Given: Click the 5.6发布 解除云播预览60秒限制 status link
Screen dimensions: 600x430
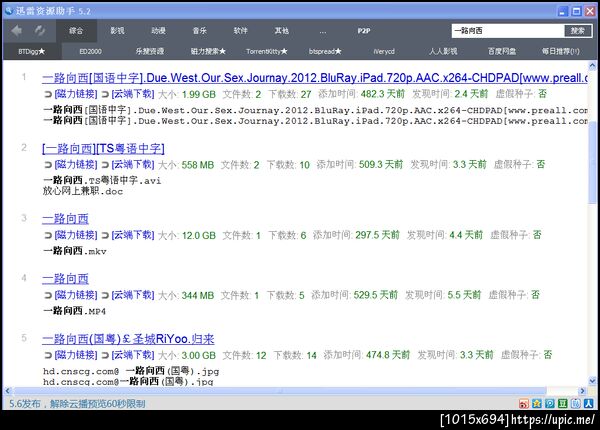Looking at the screenshot, I should [77, 404].
